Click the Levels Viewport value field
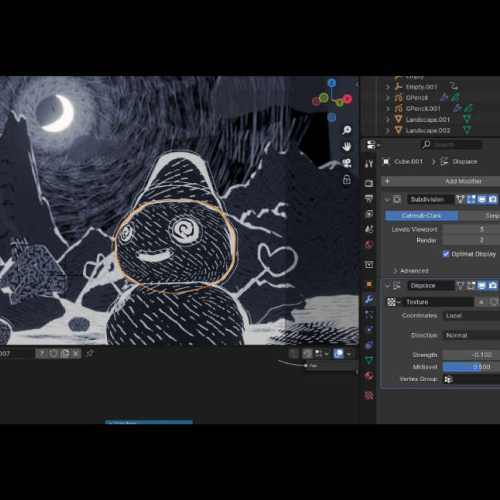500x500 pixels. pos(471,229)
